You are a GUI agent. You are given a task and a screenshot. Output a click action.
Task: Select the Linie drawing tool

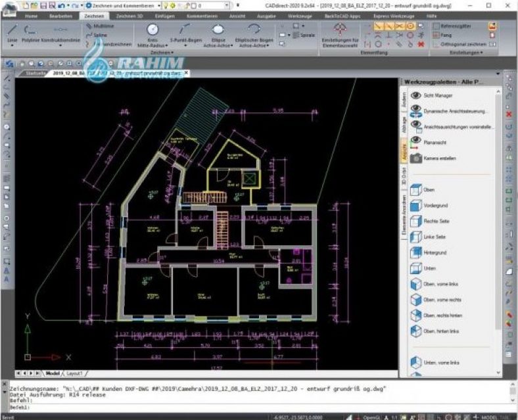[12, 33]
